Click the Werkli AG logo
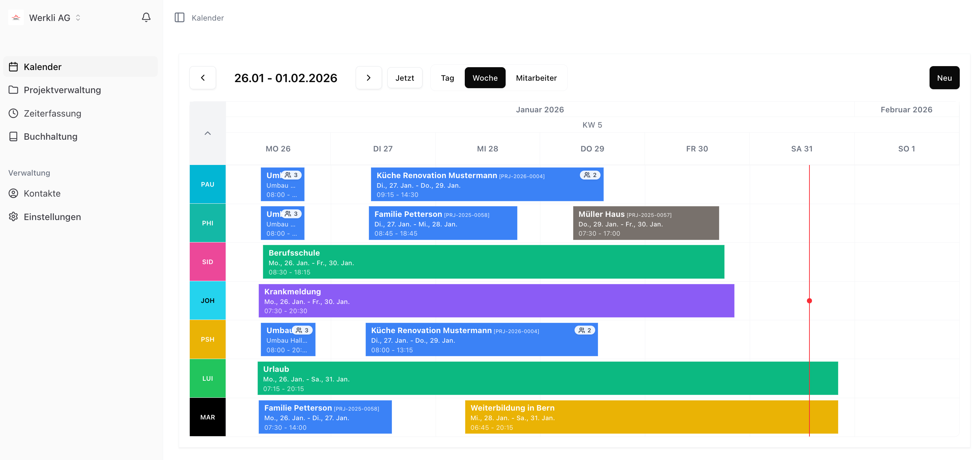This screenshot has width=980, height=460. (16, 17)
